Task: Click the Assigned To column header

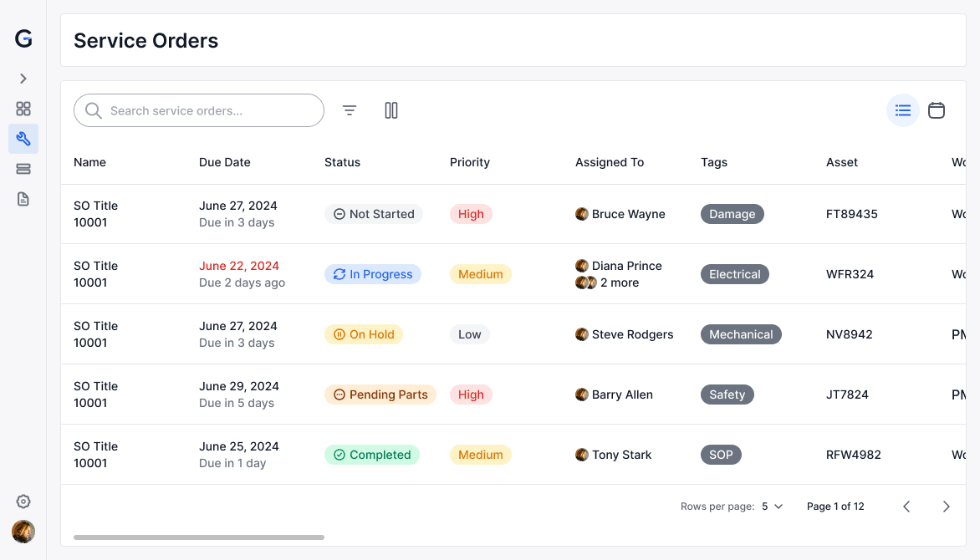Action: [x=610, y=162]
